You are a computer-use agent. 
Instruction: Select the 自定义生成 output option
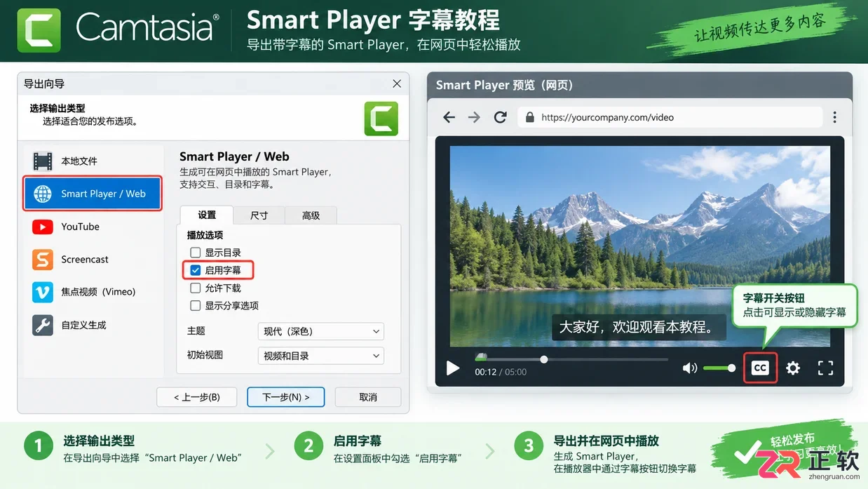click(x=93, y=325)
